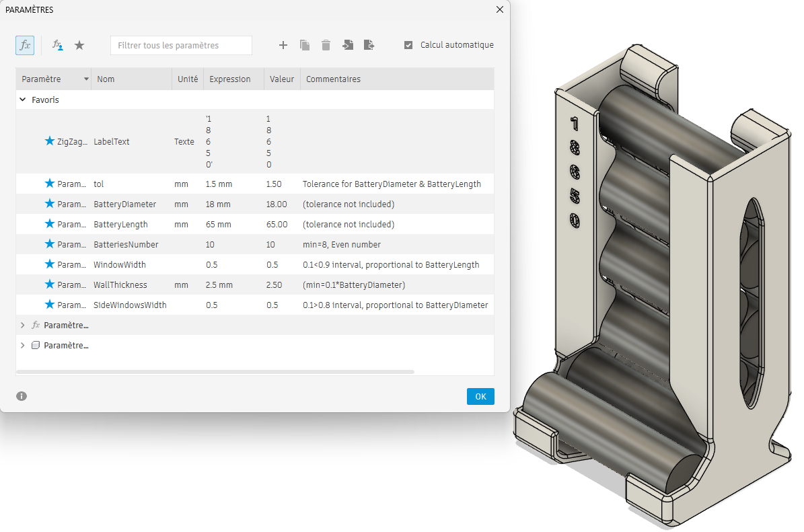Expand the fx Paramètre group

coord(23,325)
